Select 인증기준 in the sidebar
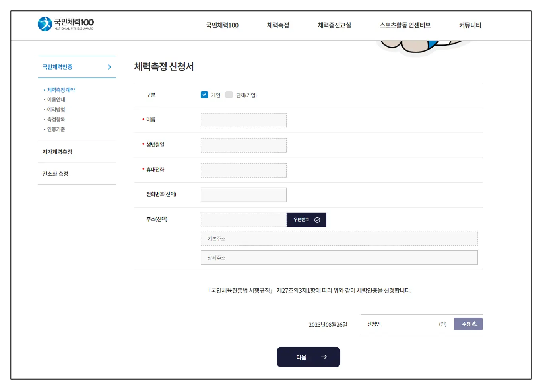The image size is (545, 392). point(55,129)
